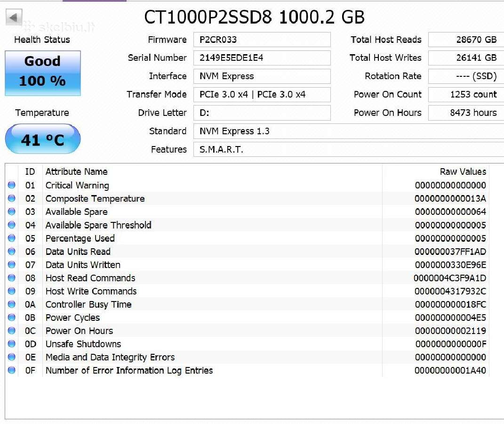
Task: Click status orb for Power Cycles row
Action: click(x=12, y=317)
